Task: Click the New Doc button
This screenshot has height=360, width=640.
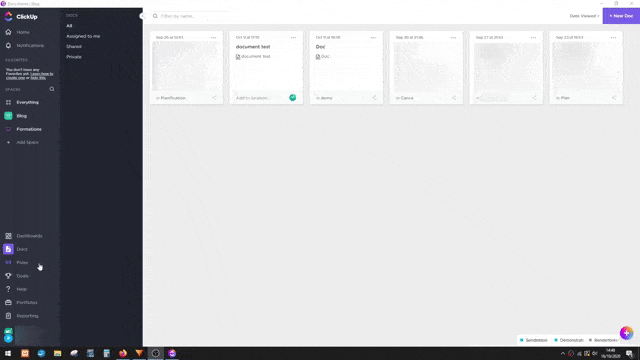Action: point(621,16)
